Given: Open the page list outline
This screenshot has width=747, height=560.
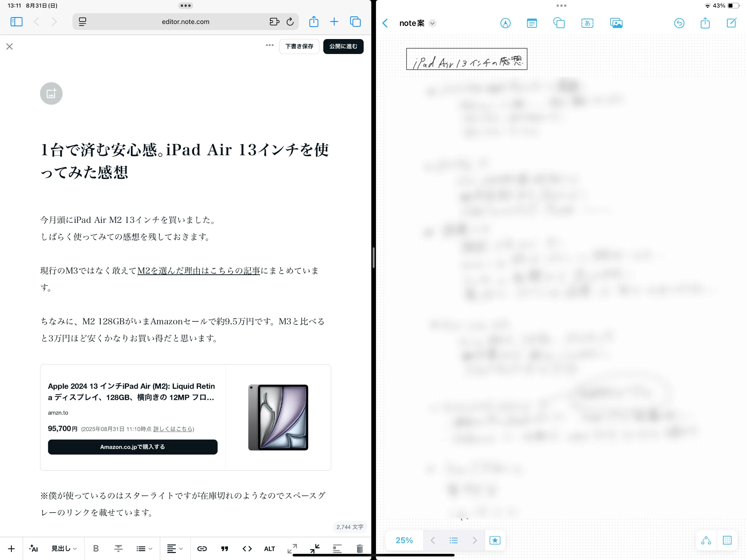Looking at the screenshot, I should pyautogui.click(x=453, y=540).
